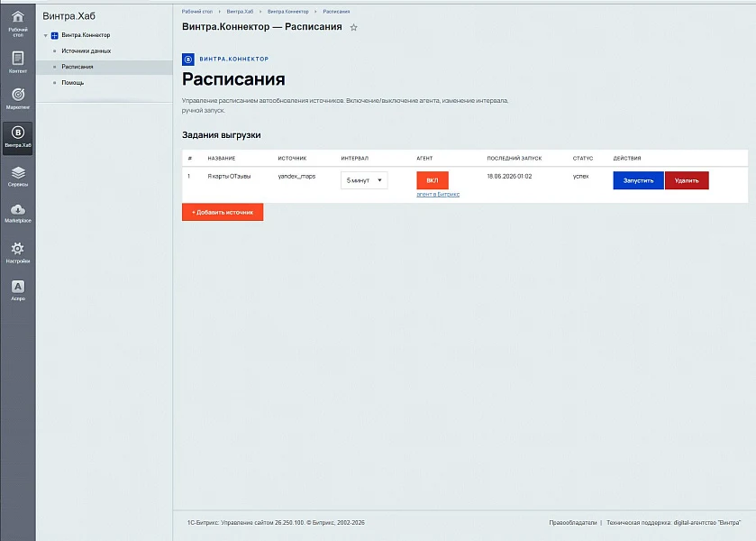756x541 pixels.
Task: Click the Добавить источник button
Action: click(223, 212)
